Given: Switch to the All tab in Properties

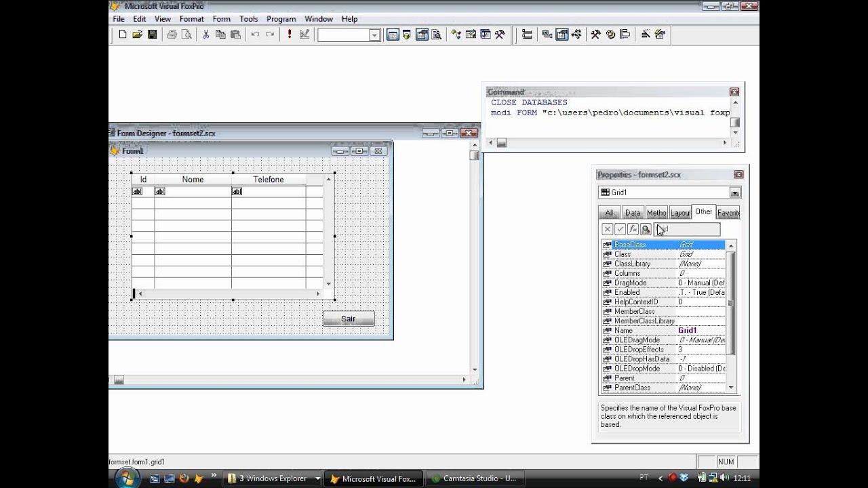Looking at the screenshot, I should pyautogui.click(x=609, y=213).
